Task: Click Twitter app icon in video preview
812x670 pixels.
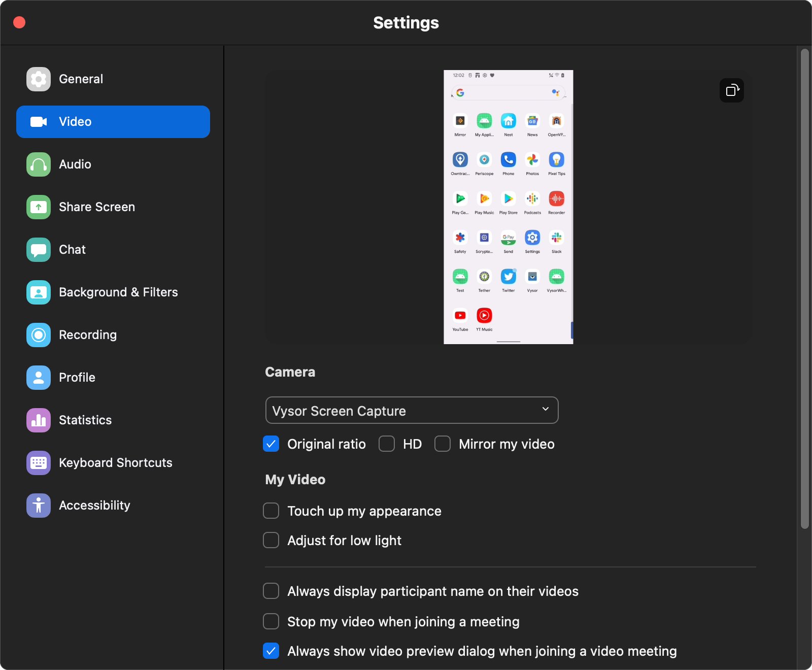Action: point(509,277)
